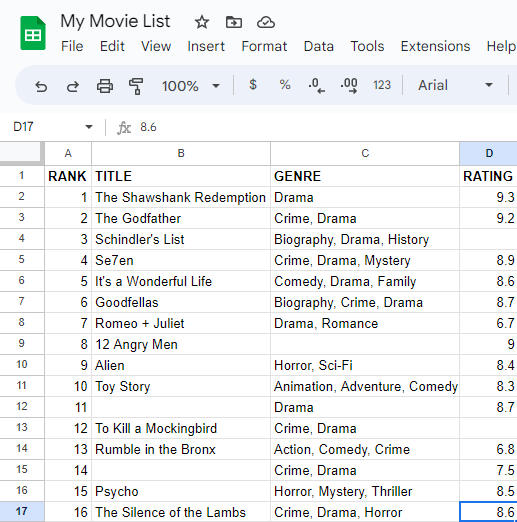Select 12 Angry Men cell
The width and height of the screenshot is (517, 522).
point(181,344)
